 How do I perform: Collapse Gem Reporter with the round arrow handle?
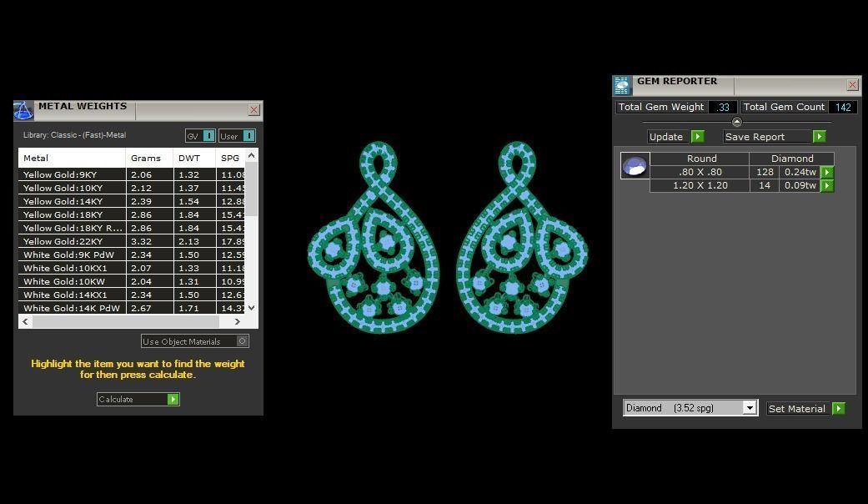[737, 122]
